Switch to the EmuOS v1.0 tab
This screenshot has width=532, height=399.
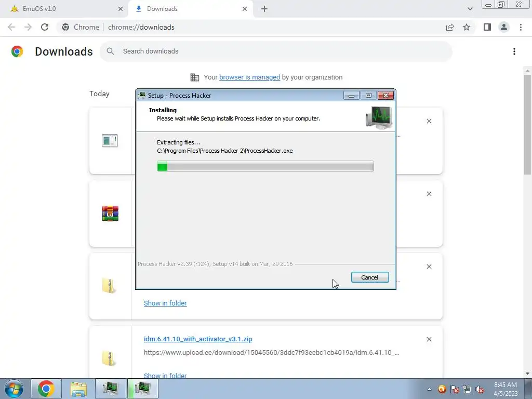pos(64,9)
